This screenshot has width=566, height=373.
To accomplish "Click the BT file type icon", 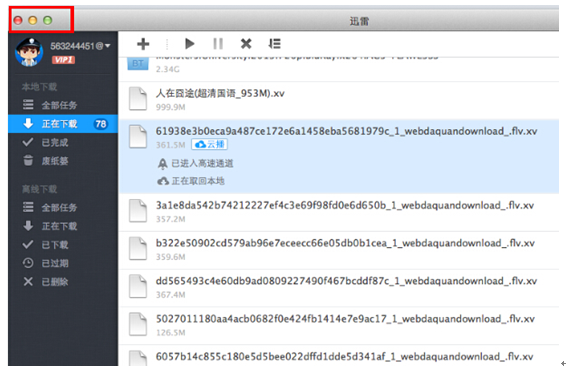I will (x=138, y=64).
